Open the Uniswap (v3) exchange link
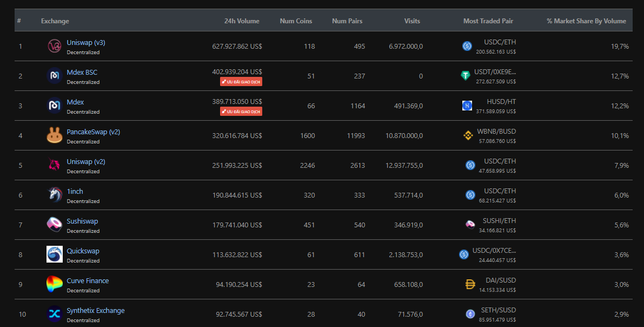This screenshot has height=327, width=644. [x=86, y=43]
